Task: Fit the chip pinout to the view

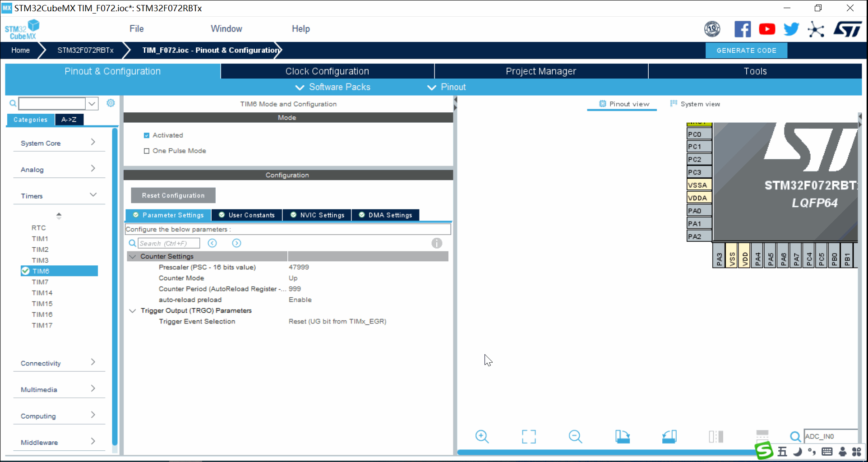Action: 529,436
